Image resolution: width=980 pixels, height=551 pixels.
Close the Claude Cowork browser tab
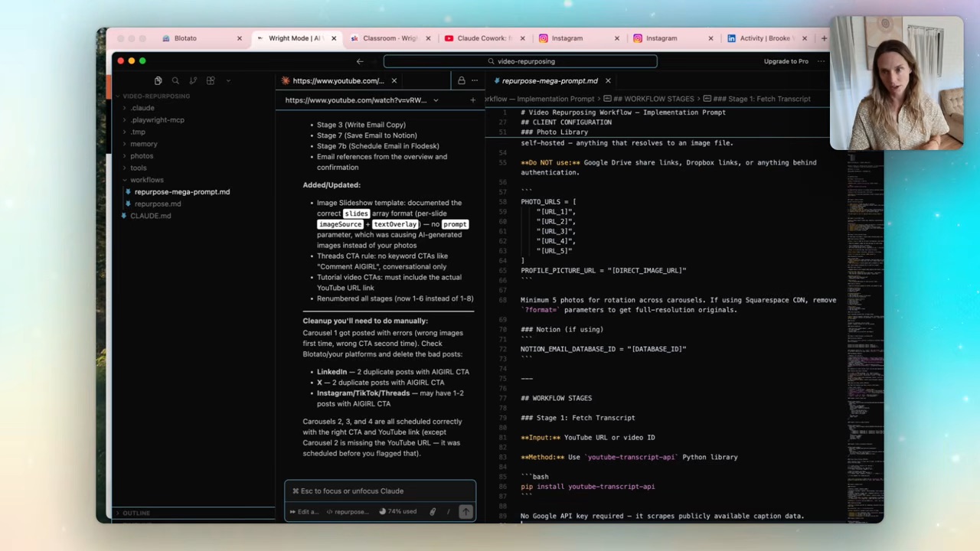[523, 38]
